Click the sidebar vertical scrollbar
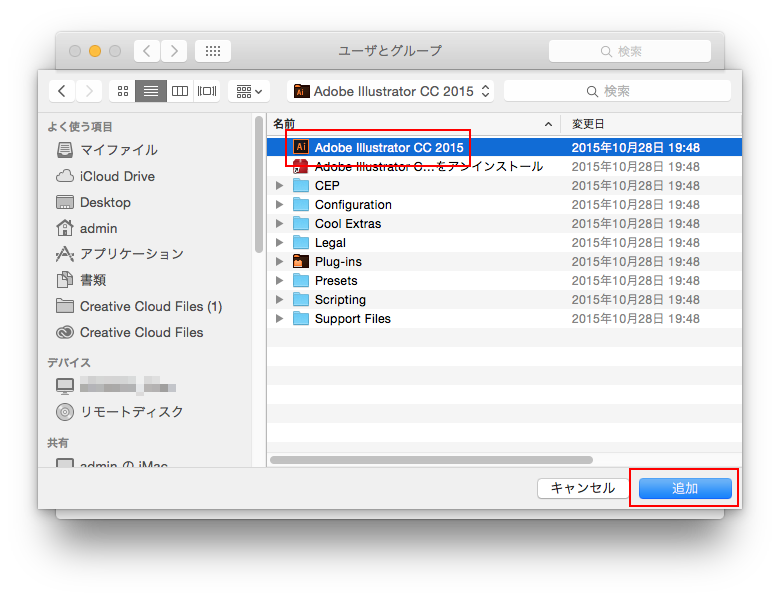 click(x=259, y=185)
